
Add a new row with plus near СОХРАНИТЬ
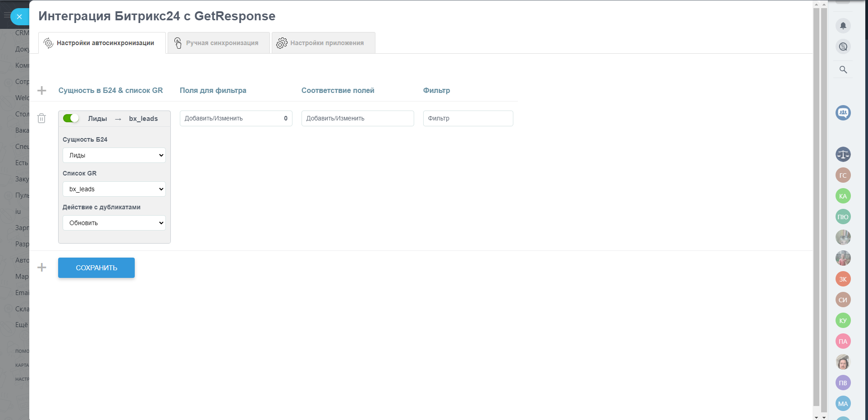pos(42,268)
